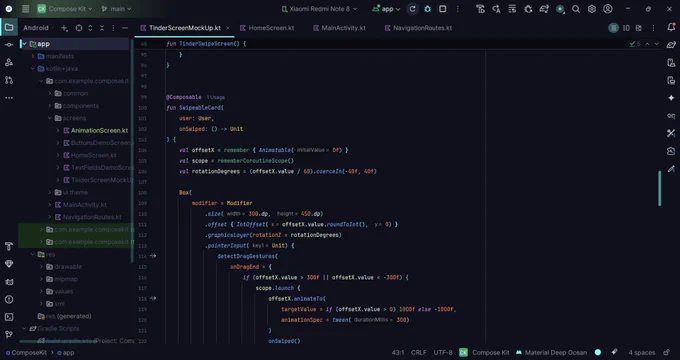Click Collapse All in Project panel

(x=102, y=28)
